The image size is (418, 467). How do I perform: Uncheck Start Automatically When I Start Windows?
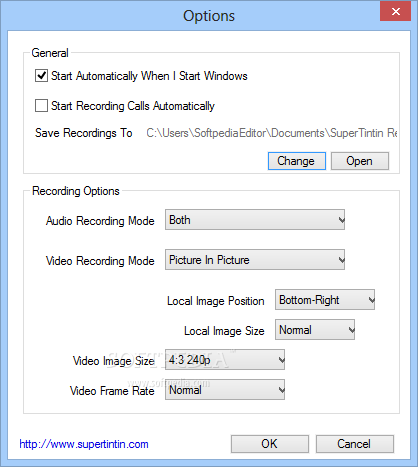coord(41,76)
